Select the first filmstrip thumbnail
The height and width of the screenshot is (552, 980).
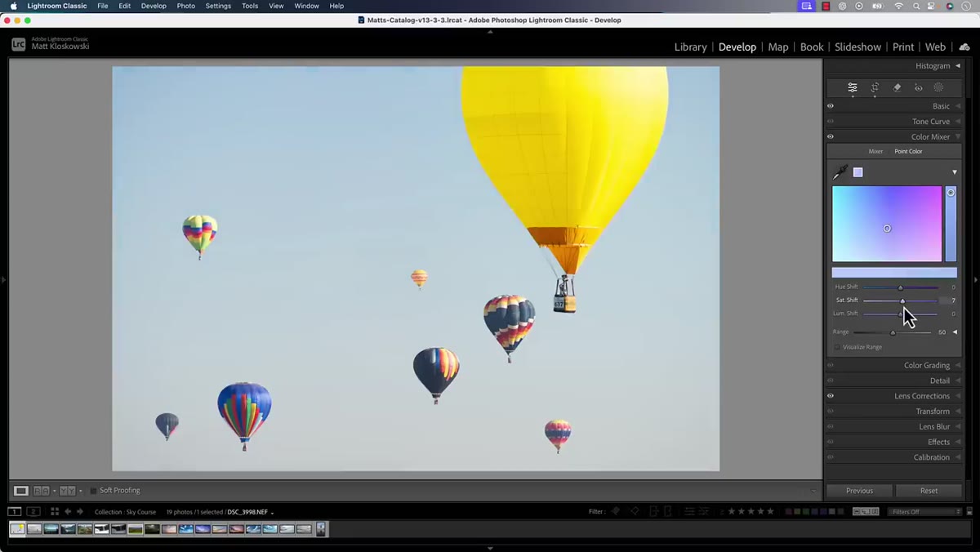click(x=17, y=529)
